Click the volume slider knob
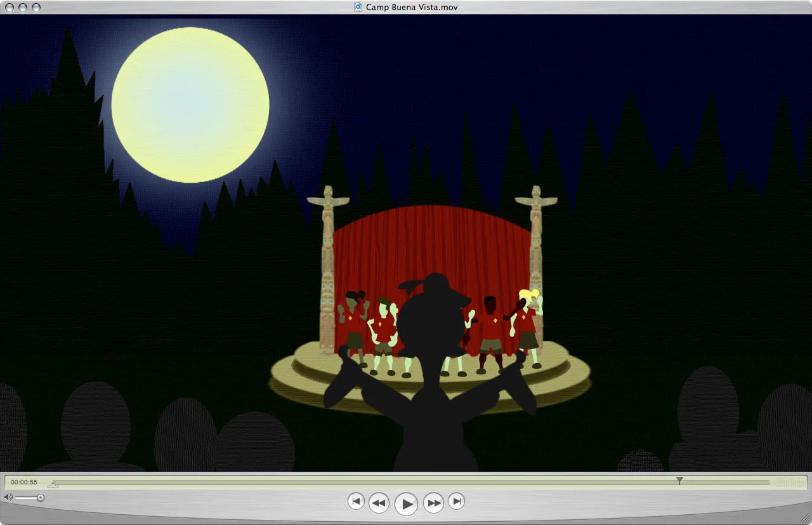812x525 pixels. point(41,498)
